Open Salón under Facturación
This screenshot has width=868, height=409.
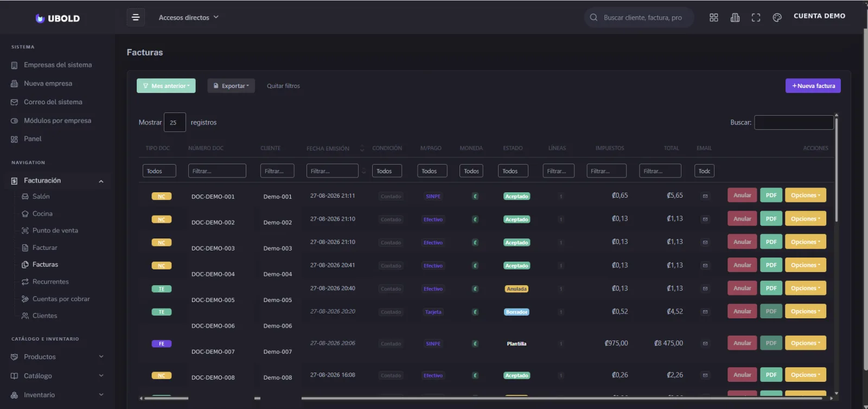pyautogui.click(x=41, y=197)
